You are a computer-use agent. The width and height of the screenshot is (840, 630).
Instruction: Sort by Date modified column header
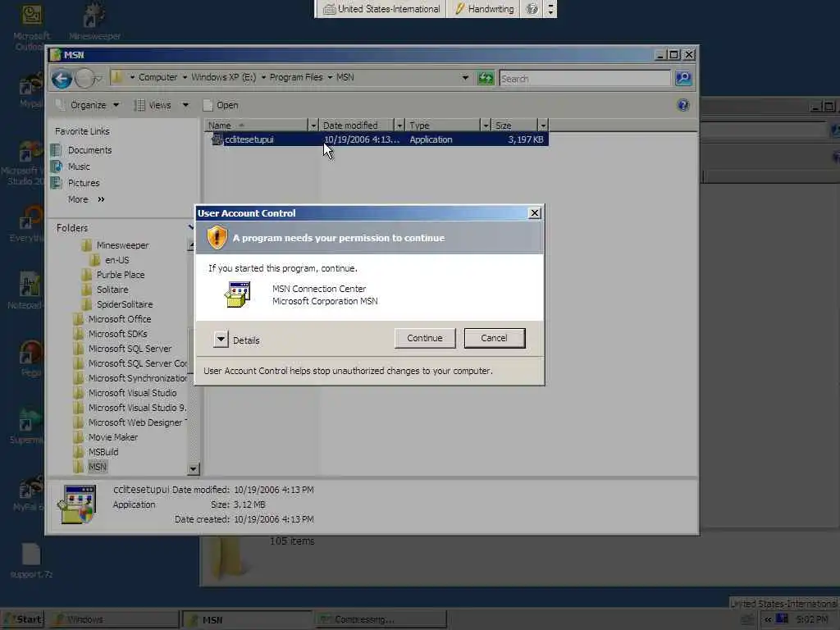click(x=356, y=126)
